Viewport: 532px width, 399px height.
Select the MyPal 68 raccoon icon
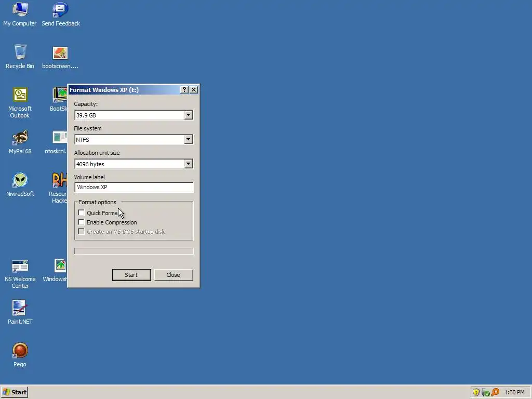(x=20, y=142)
